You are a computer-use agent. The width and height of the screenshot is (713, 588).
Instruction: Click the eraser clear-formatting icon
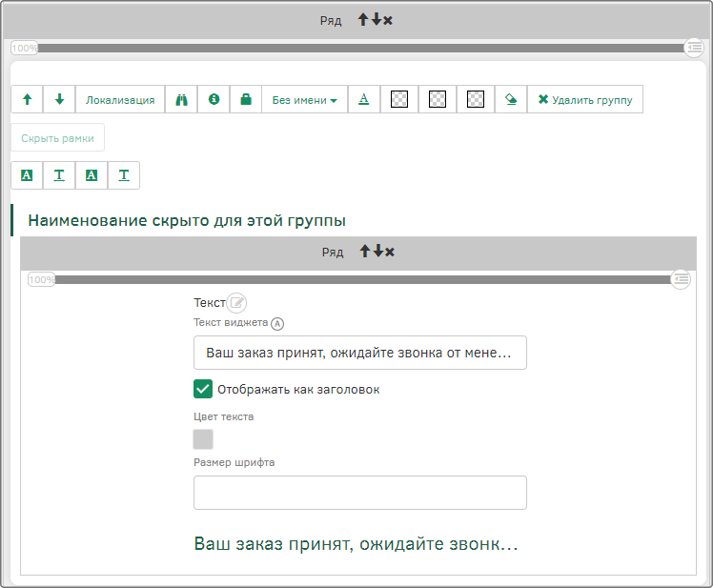point(511,99)
